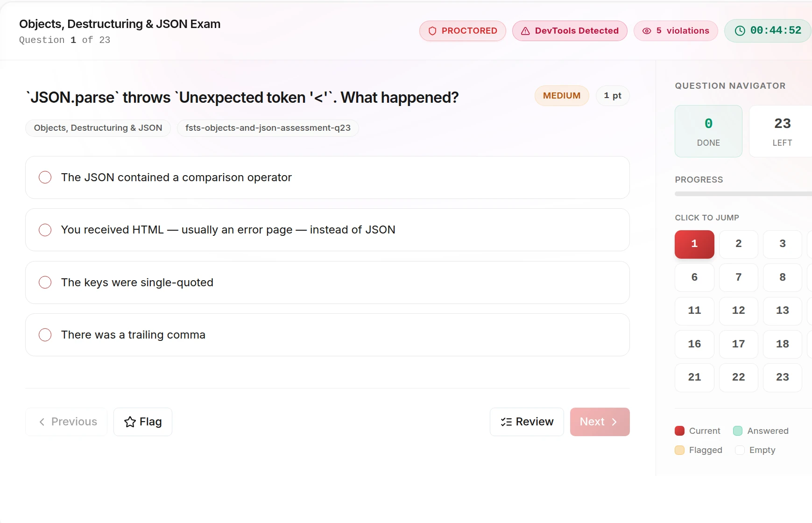This screenshot has width=812, height=523.
Task: Click the 23 LEFT counter card
Action: pyautogui.click(x=781, y=131)
